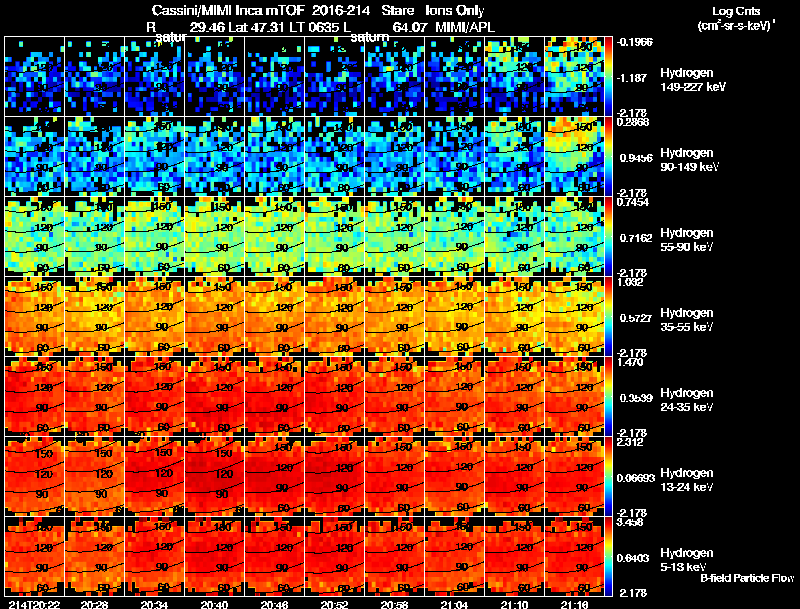Click the colorbar beside the 5-13 keV row
Viewport: 800px width, 609px height.
[x=608, y=556]
